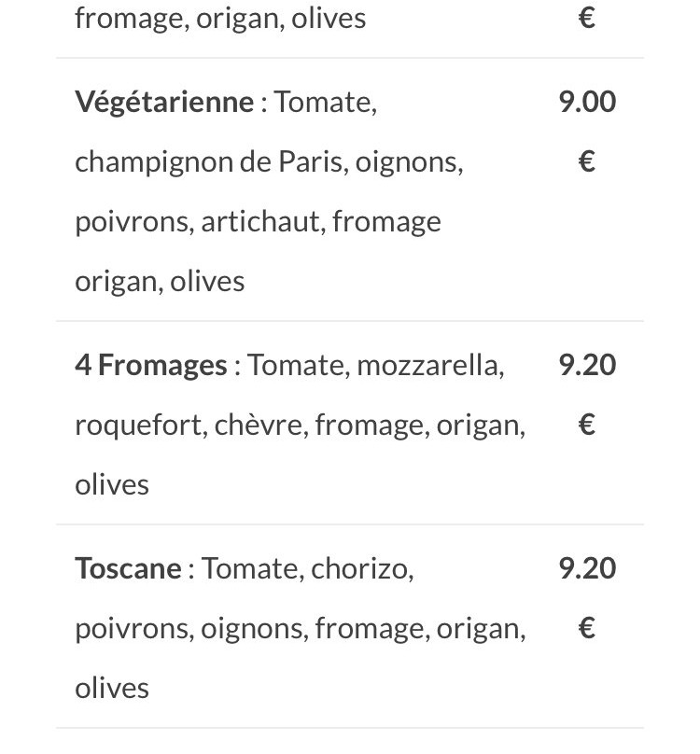Select the Végétarienne pizza name
The image size is (700, 754).
point(164,103)
